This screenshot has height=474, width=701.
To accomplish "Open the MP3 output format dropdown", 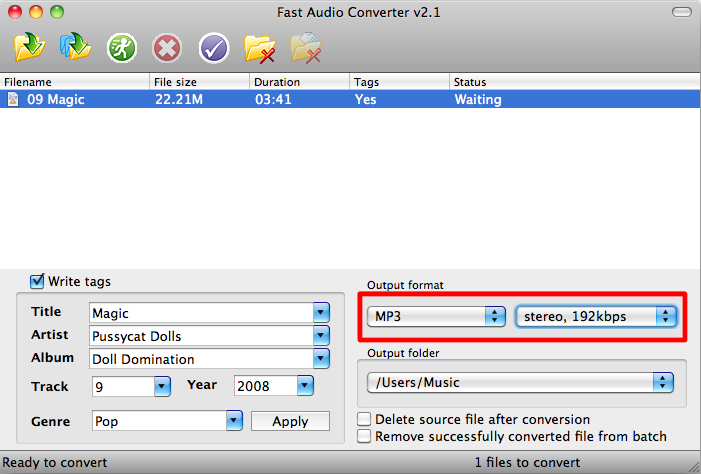I will click(x=436, y=317).
